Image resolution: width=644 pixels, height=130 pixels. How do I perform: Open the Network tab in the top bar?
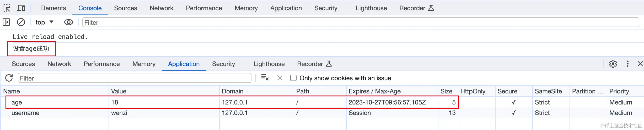pos(162,8)
